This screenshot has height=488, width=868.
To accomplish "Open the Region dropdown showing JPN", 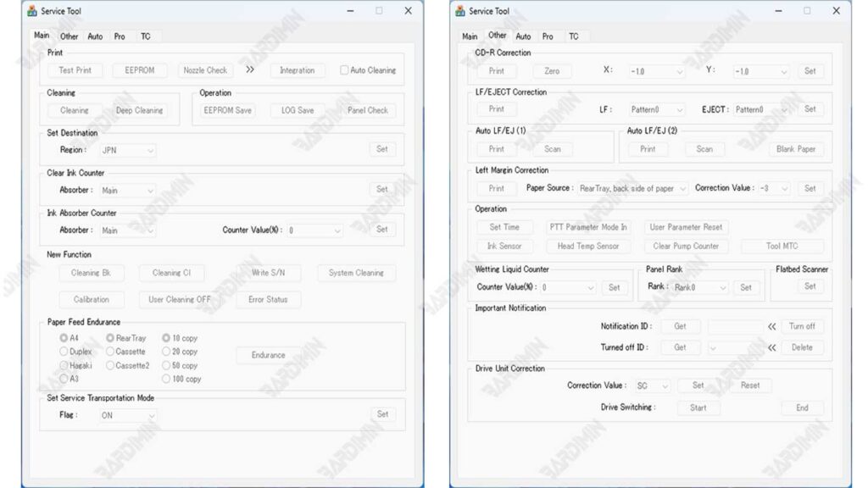I will (x=128, y=149).
